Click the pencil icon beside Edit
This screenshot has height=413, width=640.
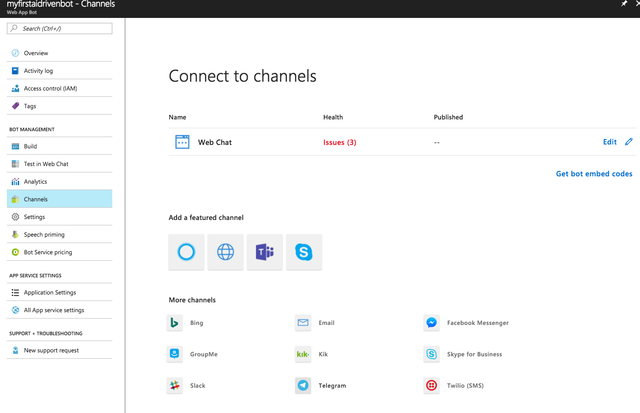[629, 142]
